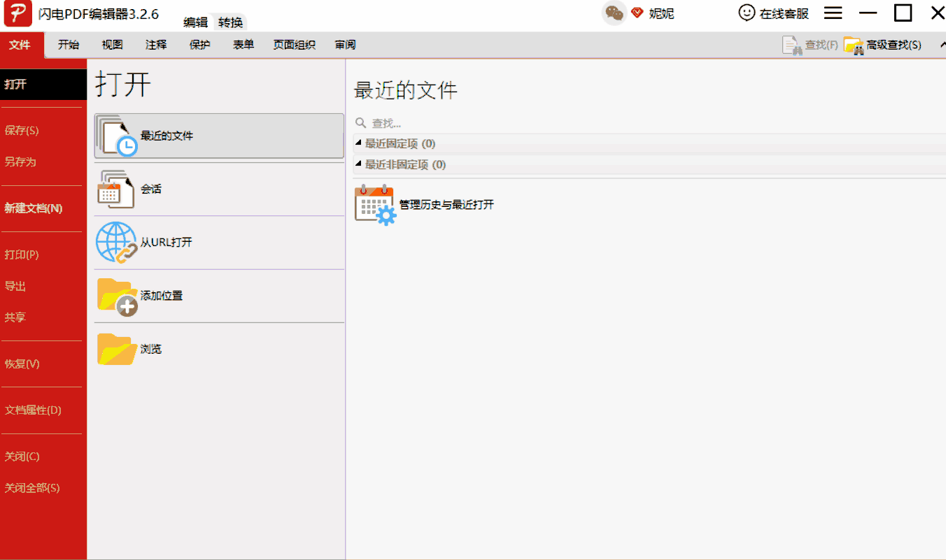
Task: Collapse the ribbon with the chevron arrow
Action: 941,45
